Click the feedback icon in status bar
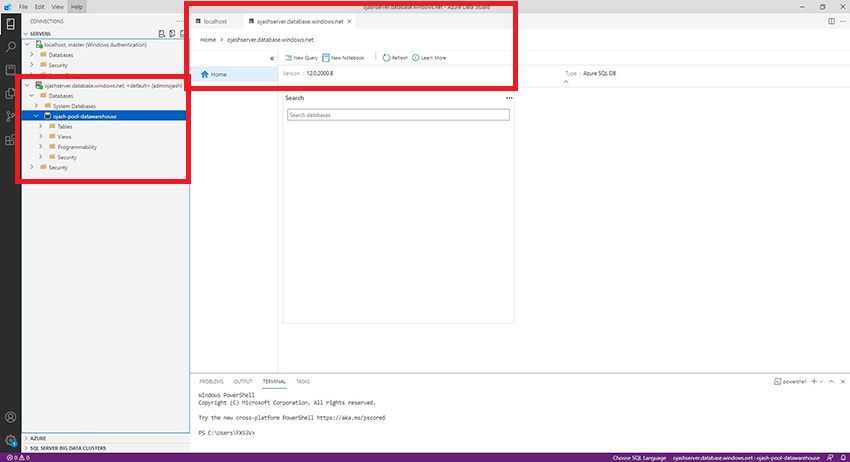Image resolution: width=850 pixels, height=462 pixels. 830,458
